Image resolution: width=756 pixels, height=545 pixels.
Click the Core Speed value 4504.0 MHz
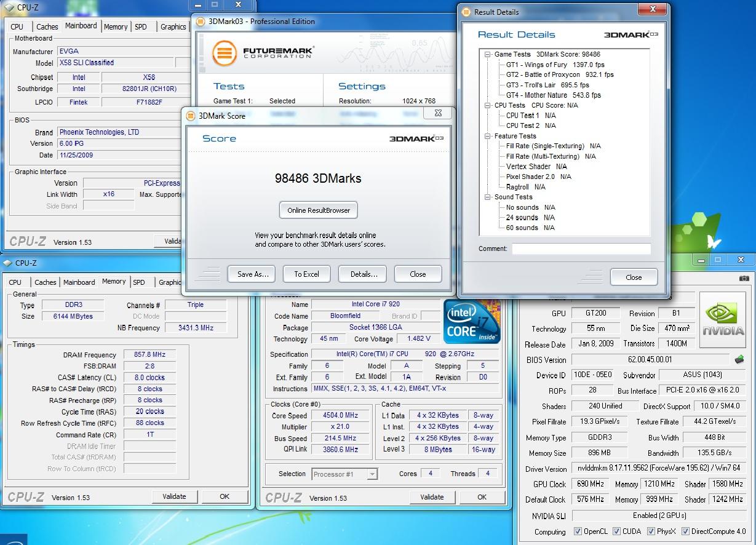click(340, 415)
